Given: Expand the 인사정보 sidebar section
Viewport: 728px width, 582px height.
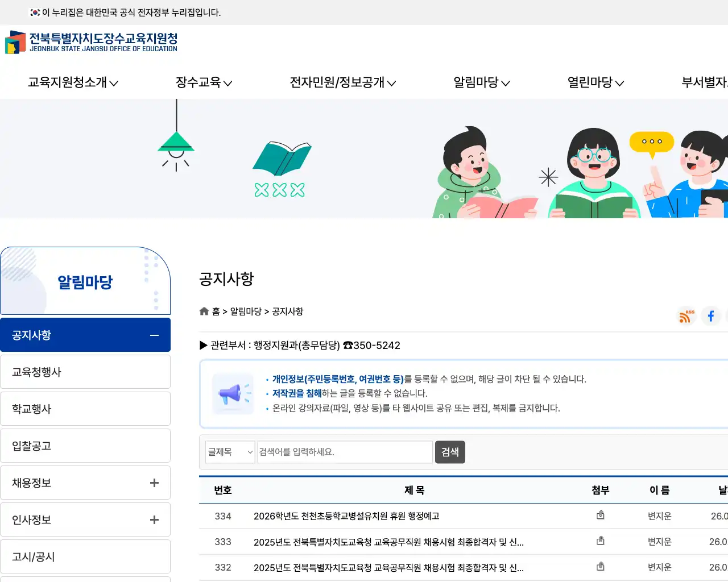Looking at the screenshot, I should (154, 519).
